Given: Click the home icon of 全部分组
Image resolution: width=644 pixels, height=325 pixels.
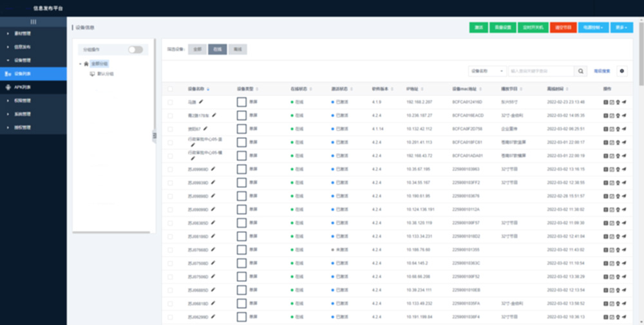Looking at the screenshot, I should (86, 64).
